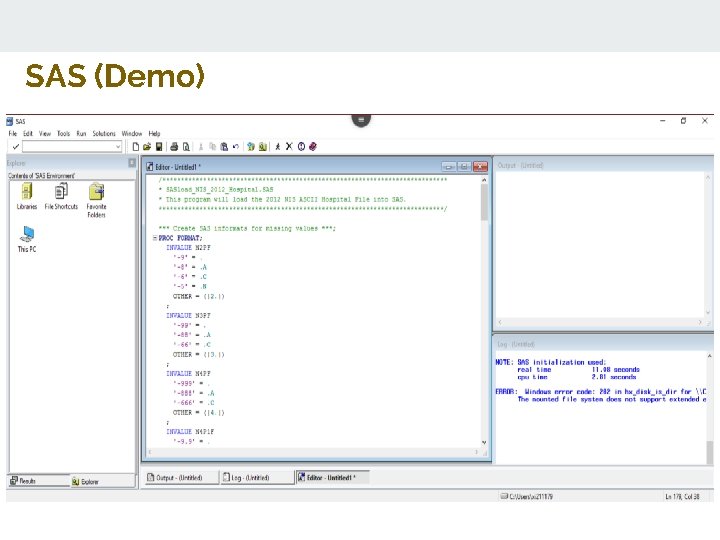Viewport: 720px width, 540px height.
Task: Click the 'INVALUE N3PF' code line
Action: (x=188, y=315)
